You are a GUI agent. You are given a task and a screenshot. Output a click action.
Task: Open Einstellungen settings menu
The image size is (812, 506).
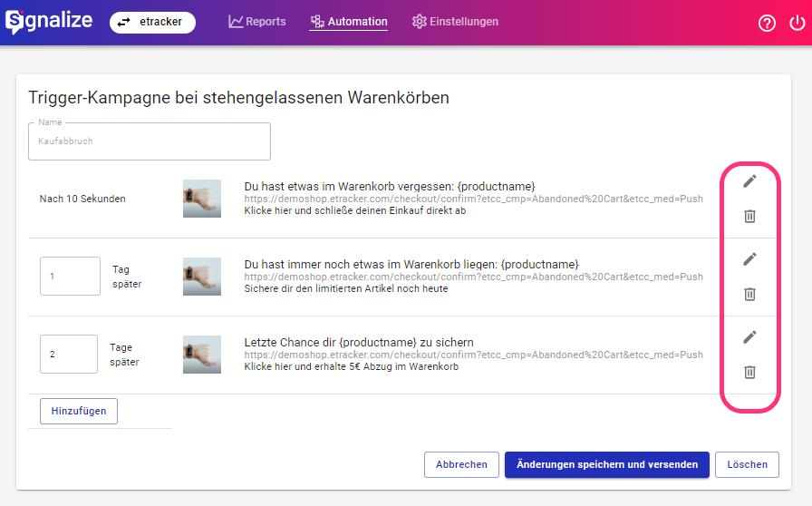(x=455, y=22)
